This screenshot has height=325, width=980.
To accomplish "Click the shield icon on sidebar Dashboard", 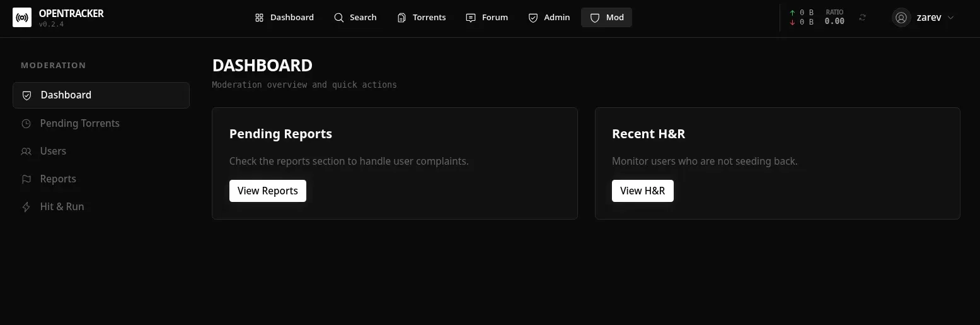I will [26, 95].
